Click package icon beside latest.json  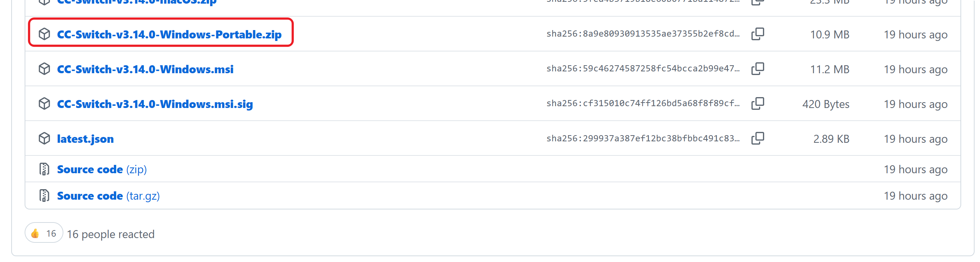pos(44,138)
